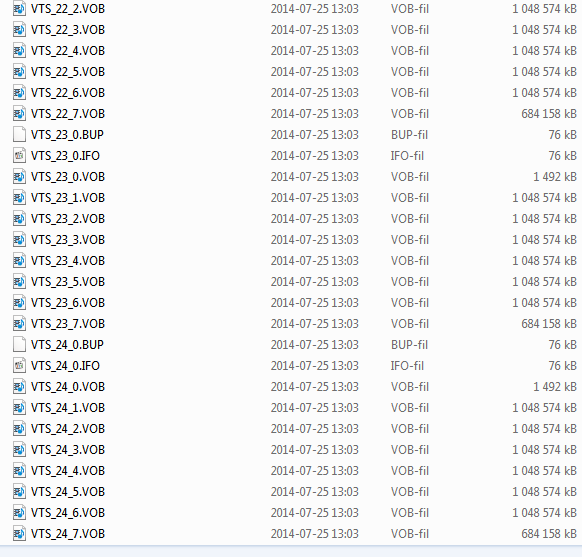Click the IFO-fil type of VTS_23_0.IFO
This screenshot has width=582, height=557.
[x=407, y=155]
